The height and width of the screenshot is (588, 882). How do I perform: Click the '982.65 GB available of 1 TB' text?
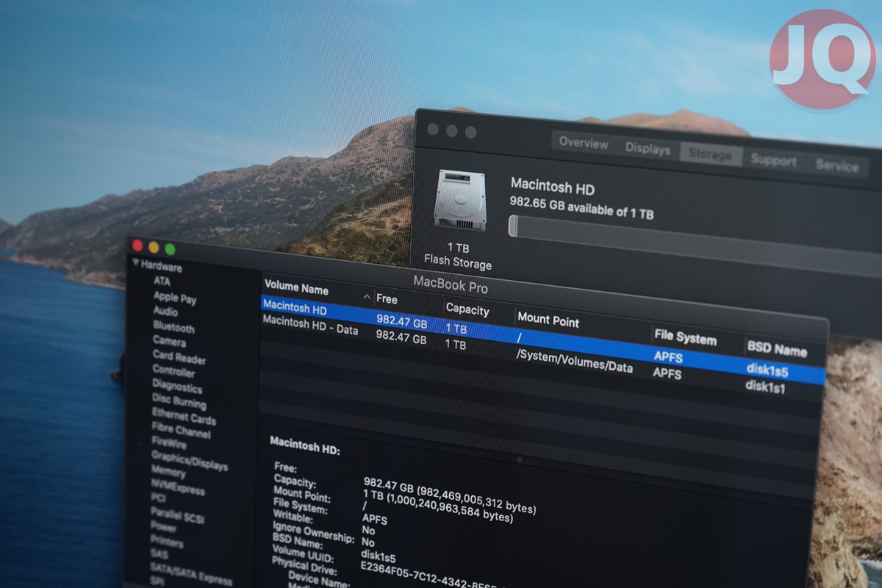pos(581,208)
